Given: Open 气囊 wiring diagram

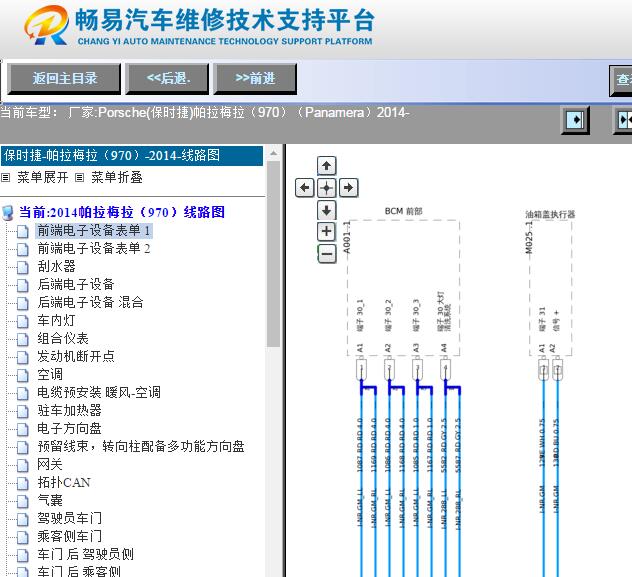Looking at the screenshot, I should 50,500.
